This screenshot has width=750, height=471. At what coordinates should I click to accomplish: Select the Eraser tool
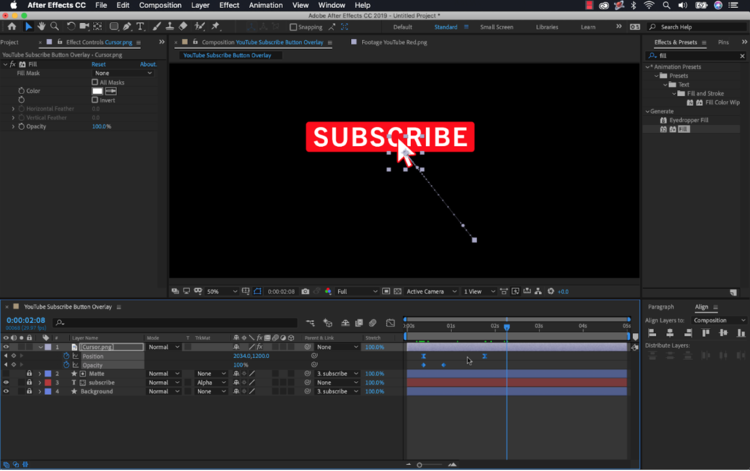(183, 27)
